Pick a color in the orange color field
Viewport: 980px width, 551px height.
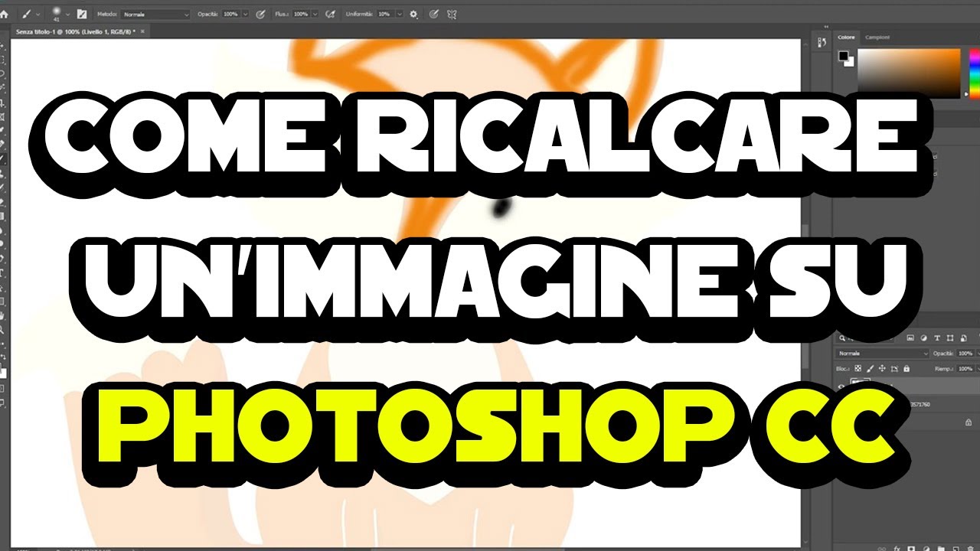909,73
